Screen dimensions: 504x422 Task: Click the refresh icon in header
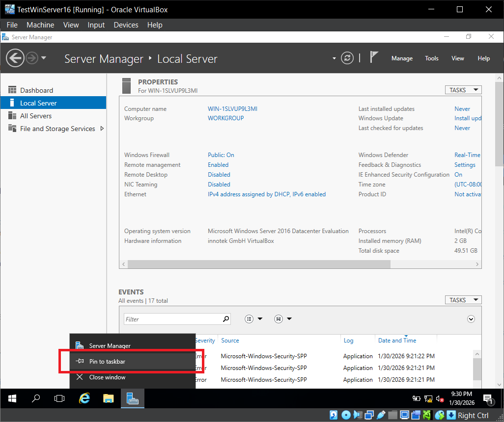pyautogui.click(x=347, y=58)
